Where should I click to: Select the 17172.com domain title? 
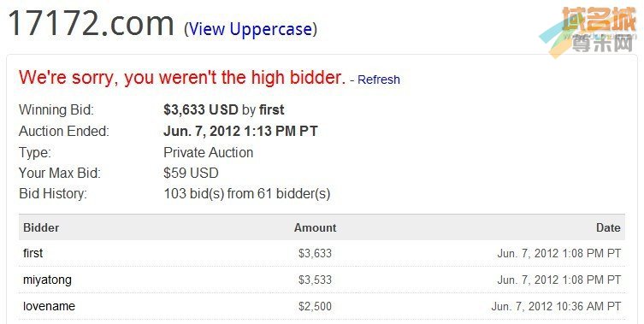coord(92,23)
